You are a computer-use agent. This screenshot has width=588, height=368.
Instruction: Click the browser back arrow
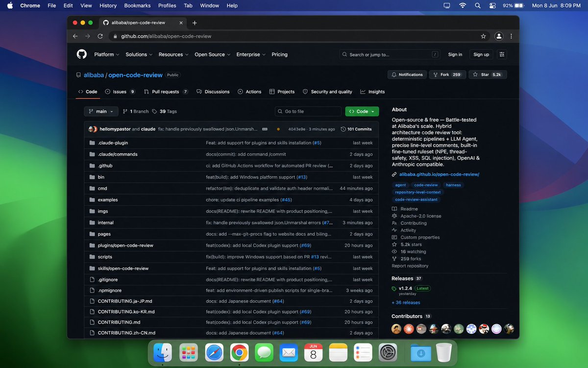75,36
